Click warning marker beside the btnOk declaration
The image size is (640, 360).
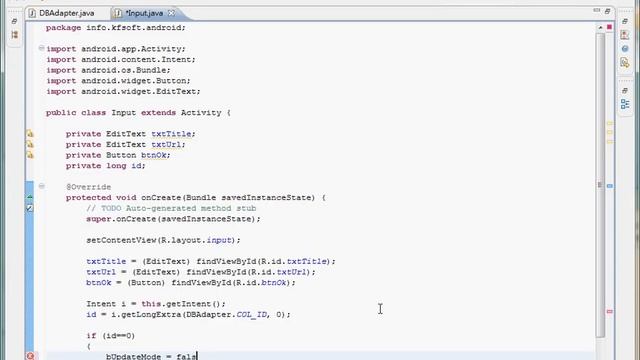[x=30, y=155]
